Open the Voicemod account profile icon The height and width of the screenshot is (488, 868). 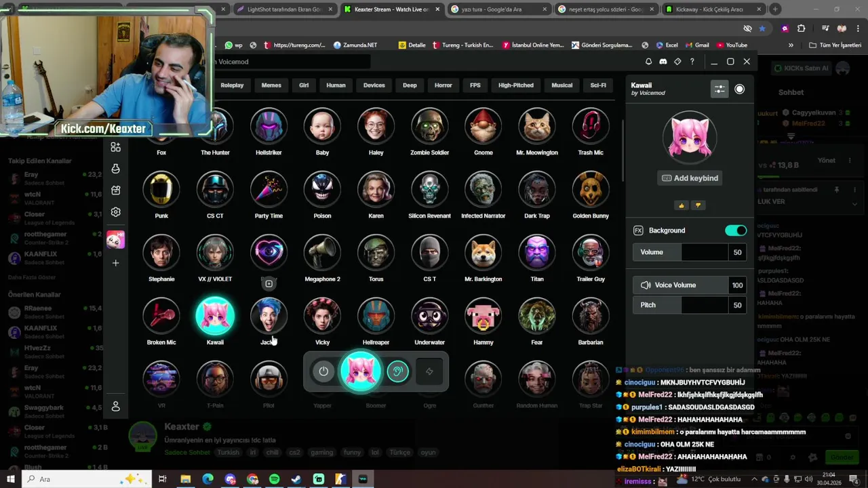115,407
